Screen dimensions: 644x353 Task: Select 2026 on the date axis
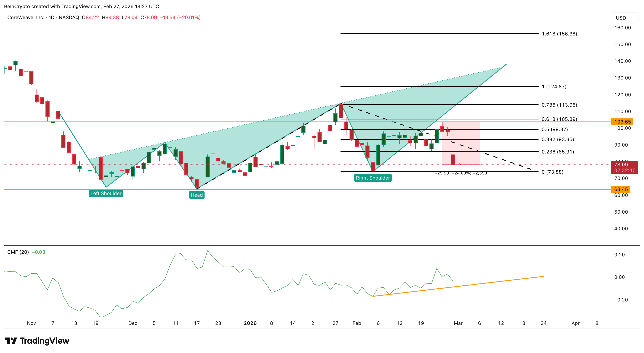pos(250,323)
